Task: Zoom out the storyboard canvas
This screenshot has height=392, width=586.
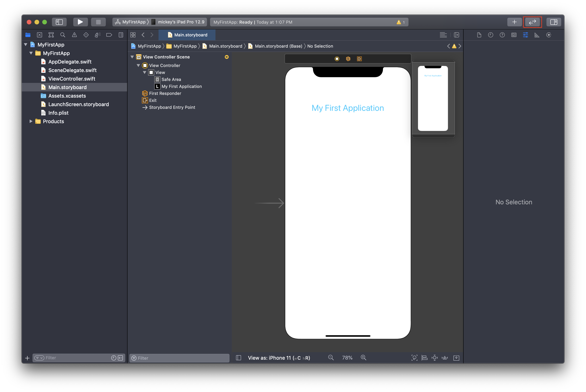Action: point(331,358)
